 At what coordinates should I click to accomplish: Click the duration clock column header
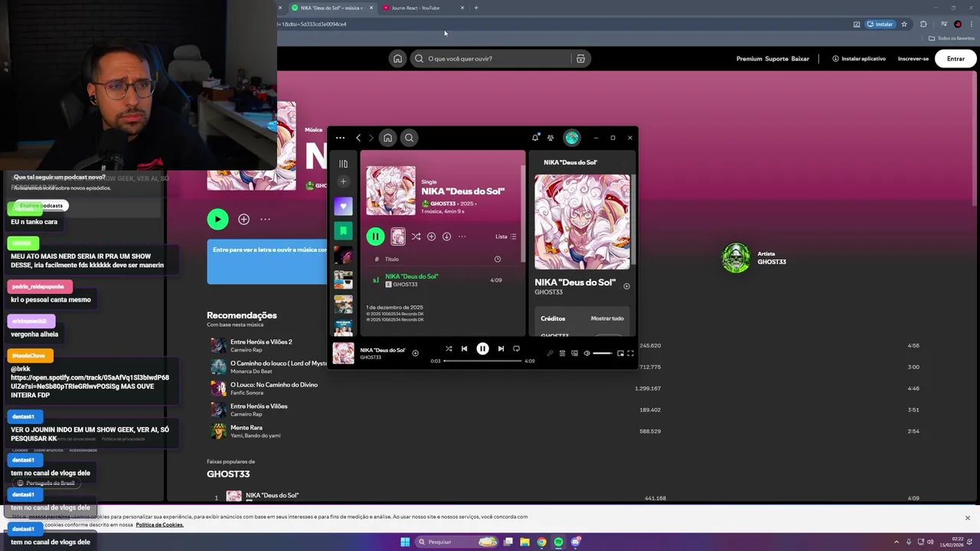click(497, 259)
